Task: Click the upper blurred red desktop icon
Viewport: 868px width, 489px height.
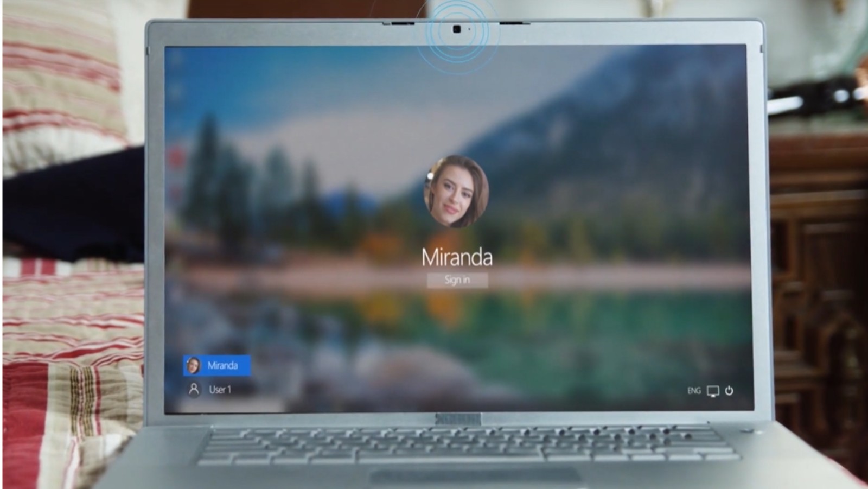Action: [x=177, y=158]
